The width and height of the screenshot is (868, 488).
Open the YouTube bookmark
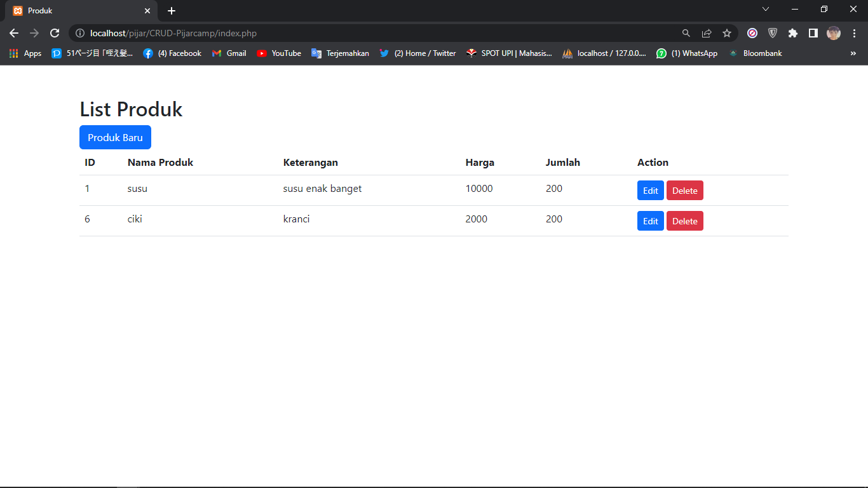[x=278, y=53]
